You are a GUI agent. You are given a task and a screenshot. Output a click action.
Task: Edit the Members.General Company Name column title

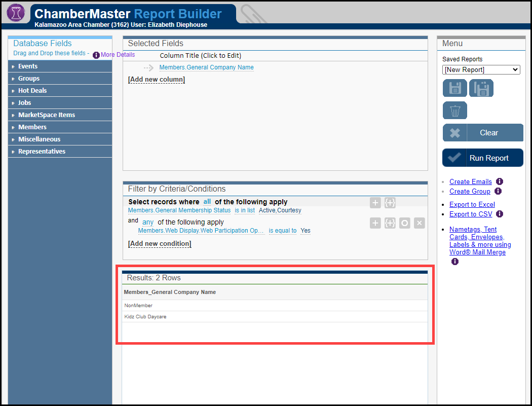206,67
